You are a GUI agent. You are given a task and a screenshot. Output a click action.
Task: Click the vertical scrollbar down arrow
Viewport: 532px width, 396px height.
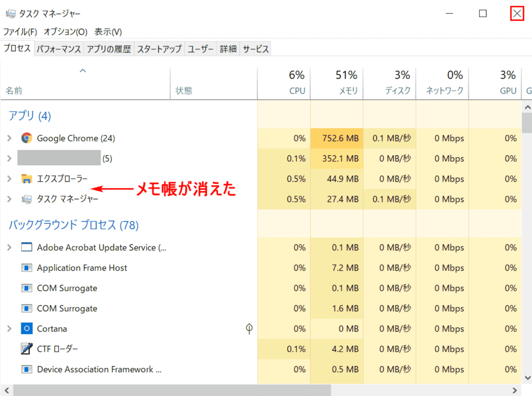(527, 378)
